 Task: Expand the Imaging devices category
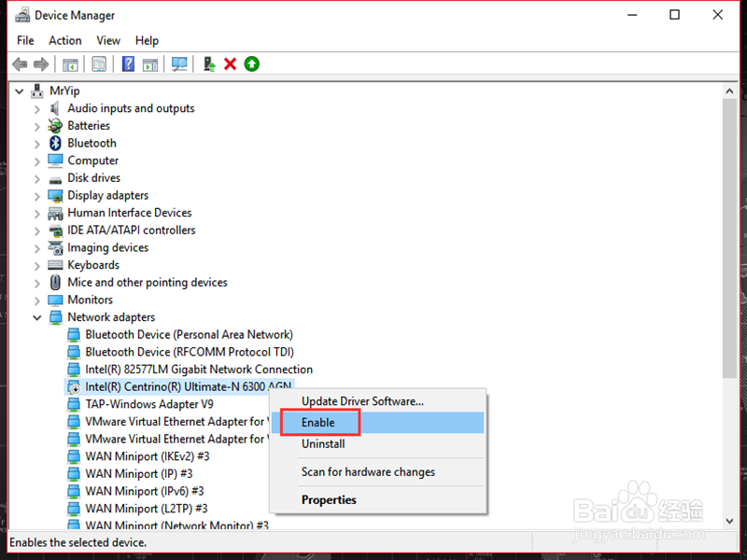tap(37, 248)
